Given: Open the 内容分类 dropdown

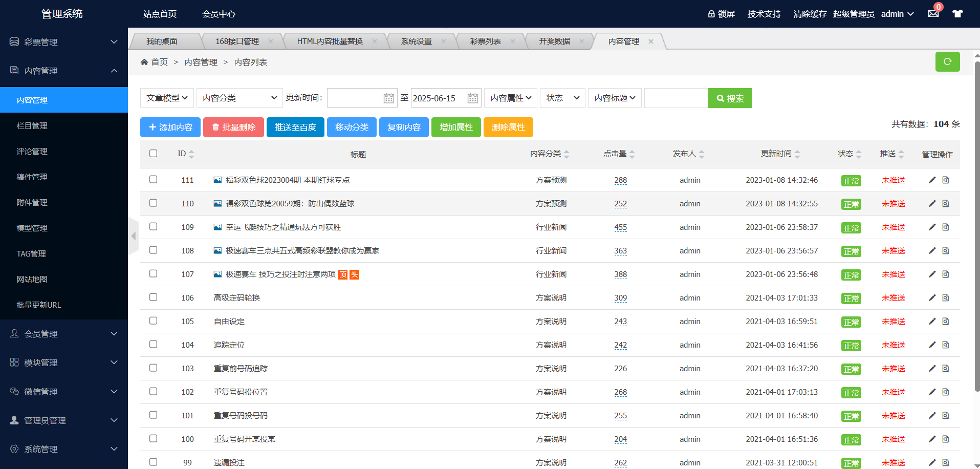Looking at the screenshot, I should coord(239,98).
